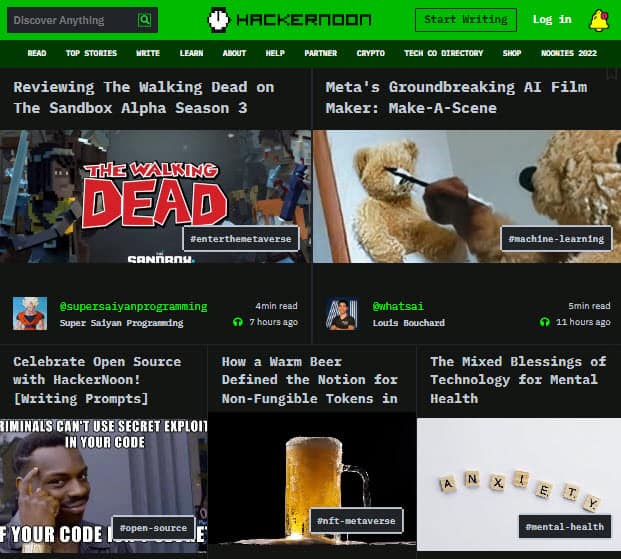This screenshot has height=559, width=621.
Task: Open the SHOP menu item
Action: (x=512, y=53)
